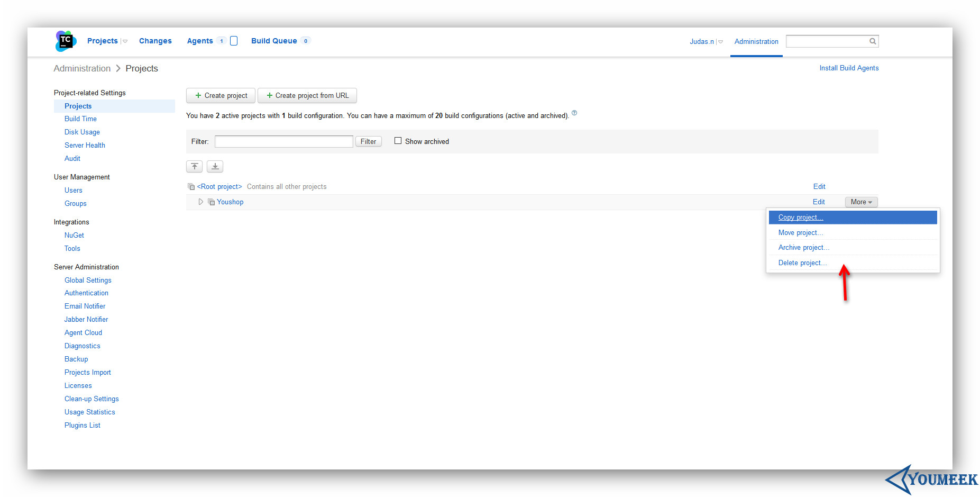Edit the Root project
Screen dimensions: 980x497
pos(819,186)
